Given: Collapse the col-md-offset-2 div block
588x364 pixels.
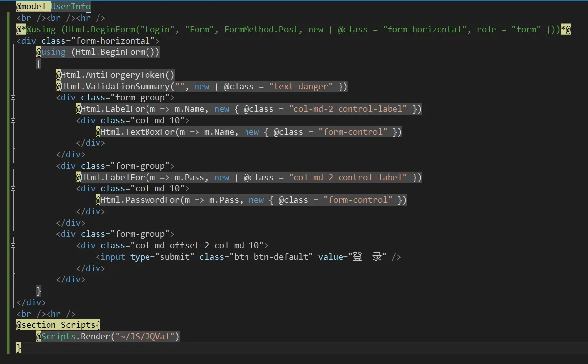Looking at the screenshot, I should click(x=13, y=246).
